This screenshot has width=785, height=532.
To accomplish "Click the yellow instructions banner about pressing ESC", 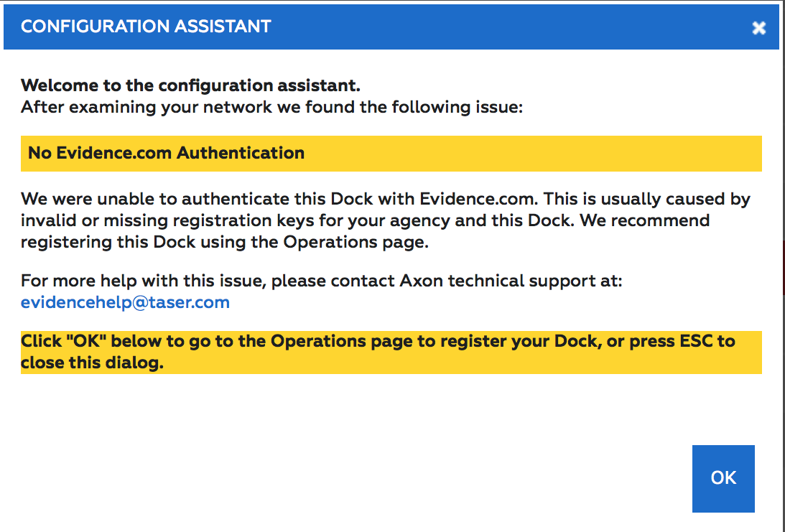I will point(392,352).
